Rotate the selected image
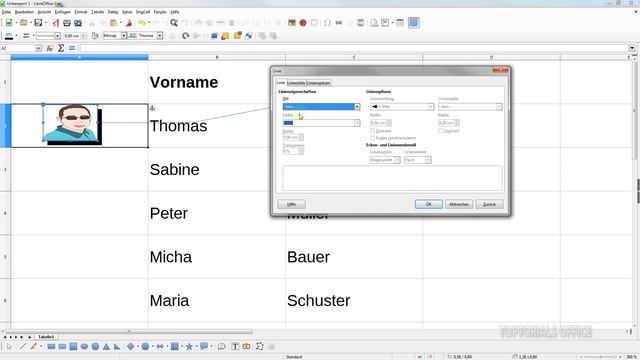The image size is (640, 360). click(186, 36)
